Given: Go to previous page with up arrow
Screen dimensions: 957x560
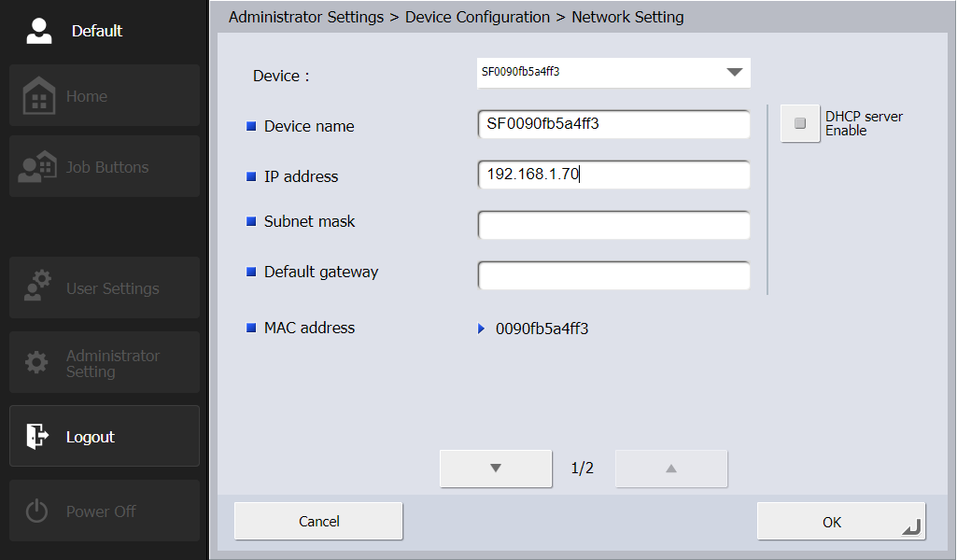Looking at the screenshot, I should [x=670, y=469].
